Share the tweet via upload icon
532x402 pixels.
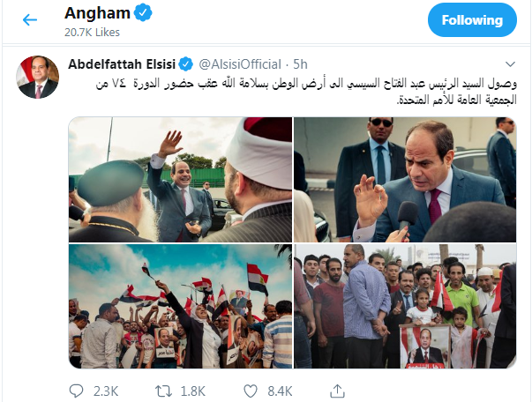(x=337, y=391)
